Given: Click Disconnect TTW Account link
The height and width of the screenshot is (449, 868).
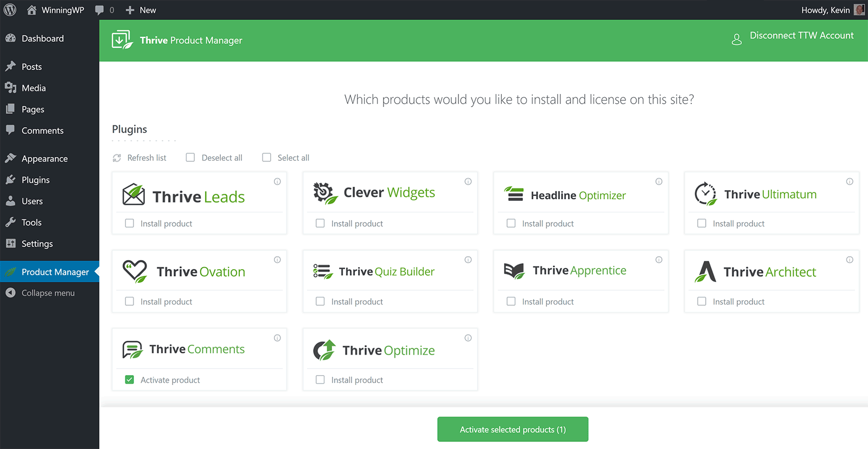Looking at the screenshot, I should (801, 35).
